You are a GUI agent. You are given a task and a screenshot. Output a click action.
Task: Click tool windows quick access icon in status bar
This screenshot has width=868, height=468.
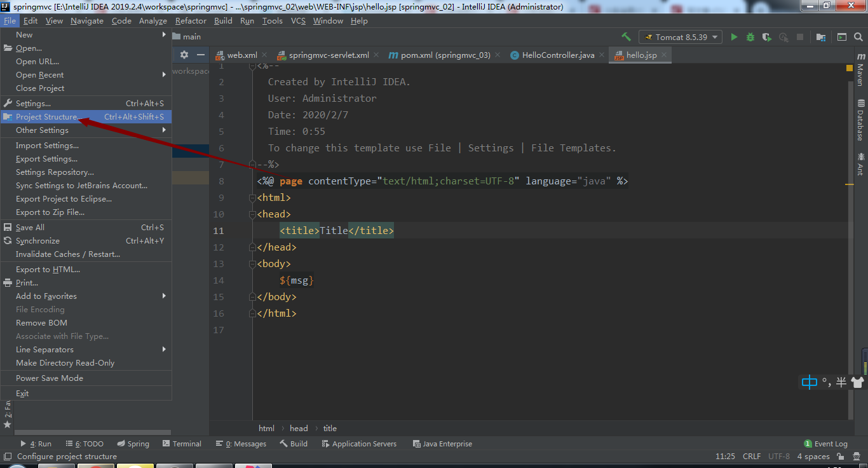8,457
